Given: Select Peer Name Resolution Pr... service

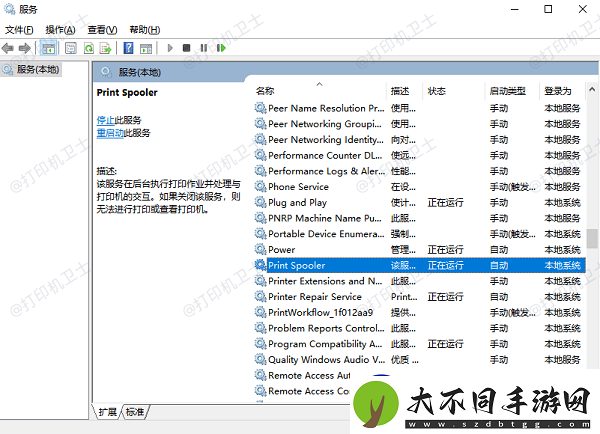Looking at the screenshot, I should 326,108.
